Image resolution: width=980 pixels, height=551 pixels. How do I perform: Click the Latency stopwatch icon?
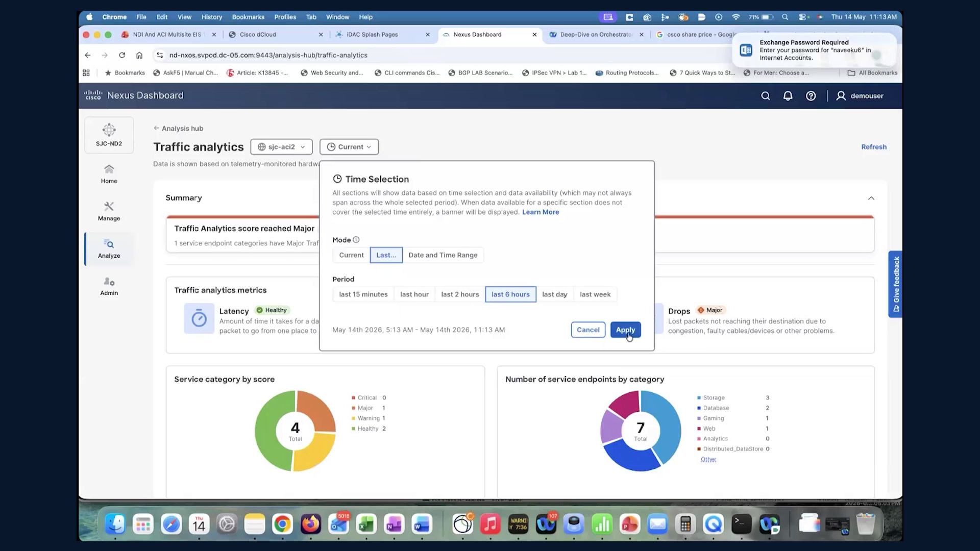(x=199, y=318)
